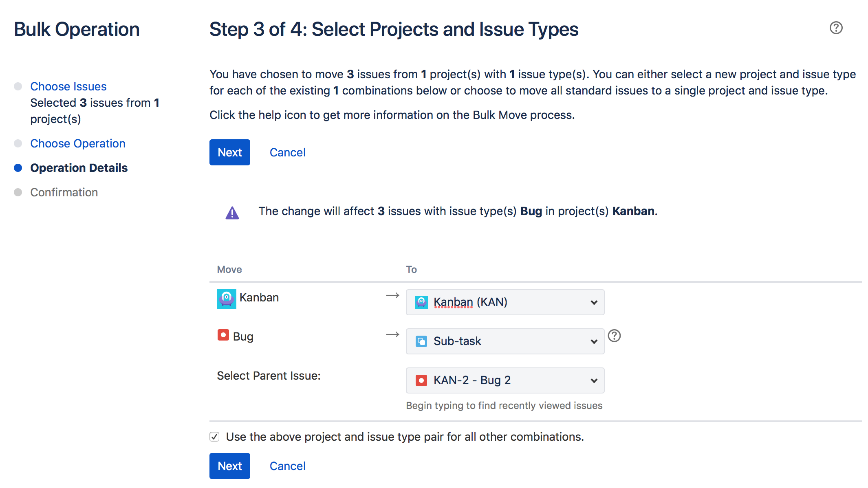Click the Kanban project avatar in the Move column

pyautogui.click(x=226, y=299)
